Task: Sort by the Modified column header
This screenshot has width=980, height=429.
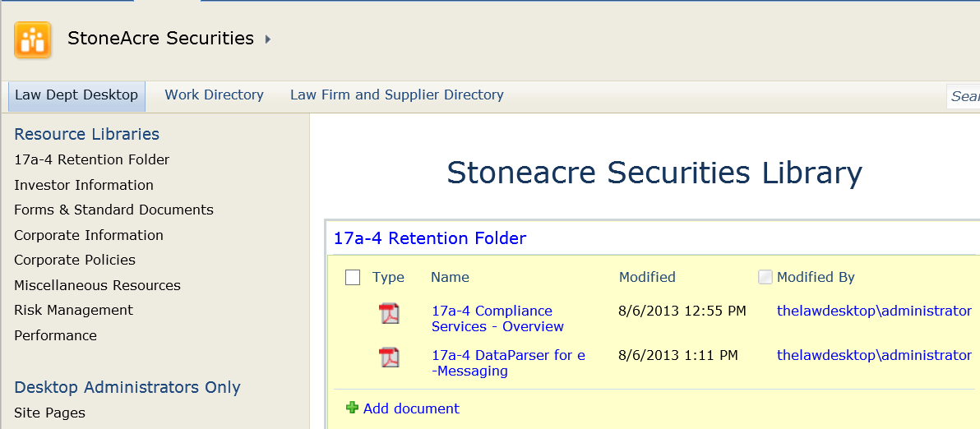Action: (647, 278)
